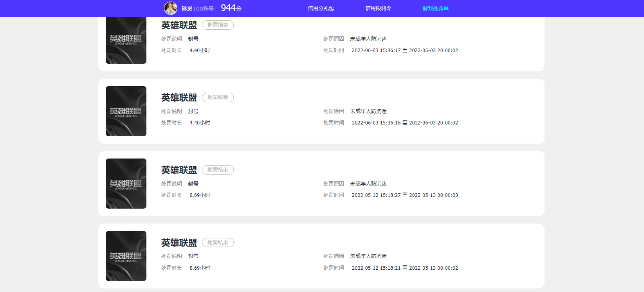Click 4.40小时 duration in 15:36:16 card
Screen dimensions: 644x292
(x=200, y=123)
